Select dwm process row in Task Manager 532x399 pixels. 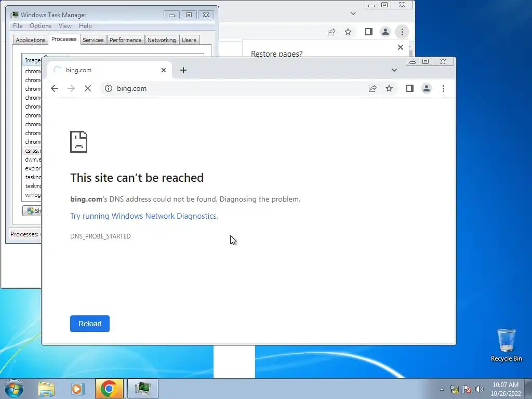coord(33,159)
